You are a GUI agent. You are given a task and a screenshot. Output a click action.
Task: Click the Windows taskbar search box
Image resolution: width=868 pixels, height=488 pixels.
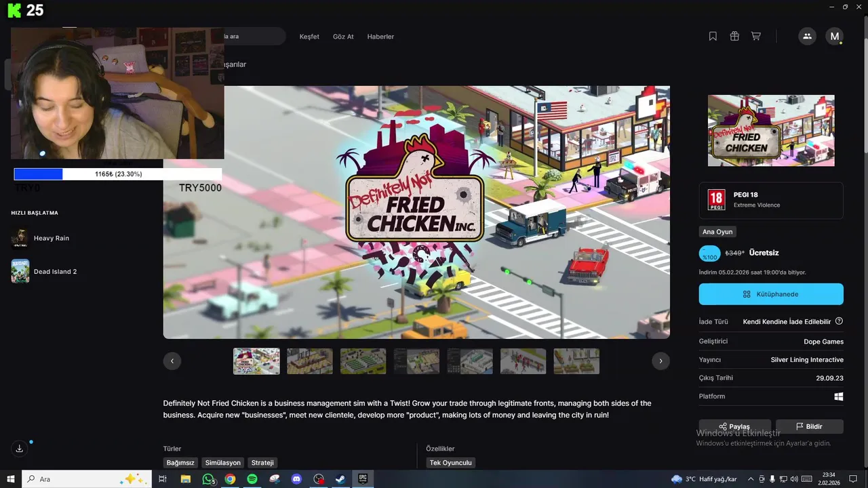click(85, 479)
